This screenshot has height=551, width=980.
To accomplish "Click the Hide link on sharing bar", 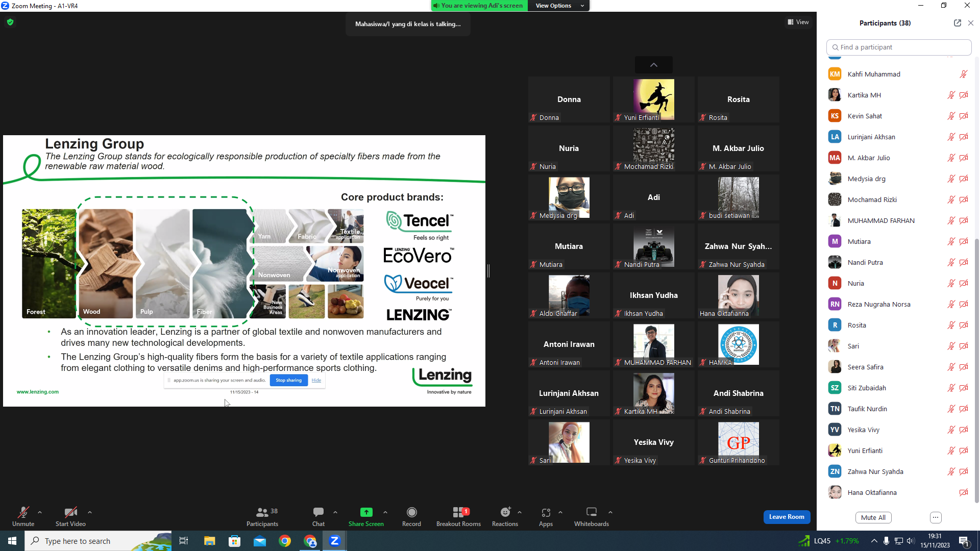I will click(x=316, y=380).
